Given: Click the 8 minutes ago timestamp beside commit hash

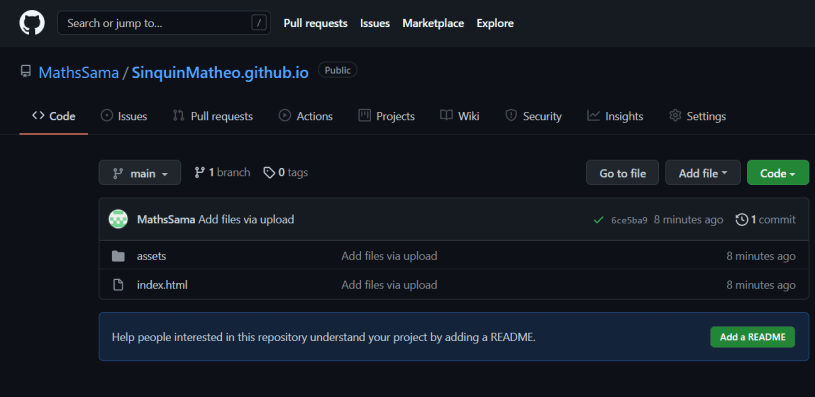Looking at the screenshot, I should point(688,220).
